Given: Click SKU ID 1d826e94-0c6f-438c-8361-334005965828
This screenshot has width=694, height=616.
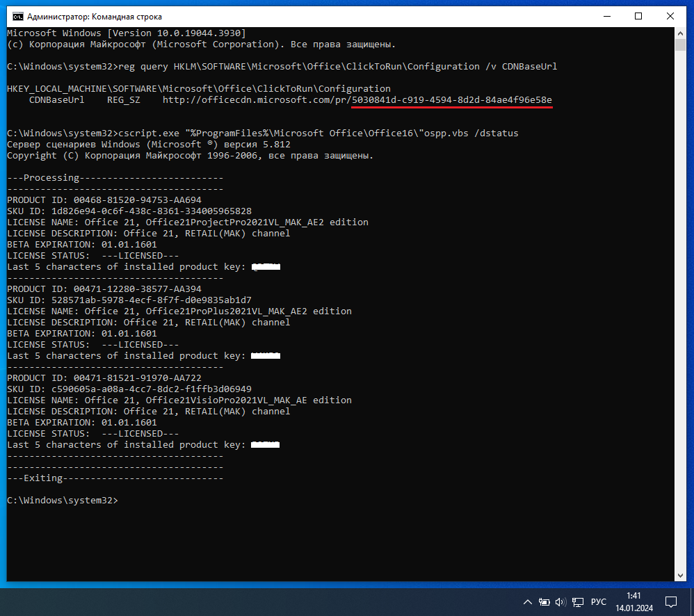Looking at the screenshot, I should (129, 211).
